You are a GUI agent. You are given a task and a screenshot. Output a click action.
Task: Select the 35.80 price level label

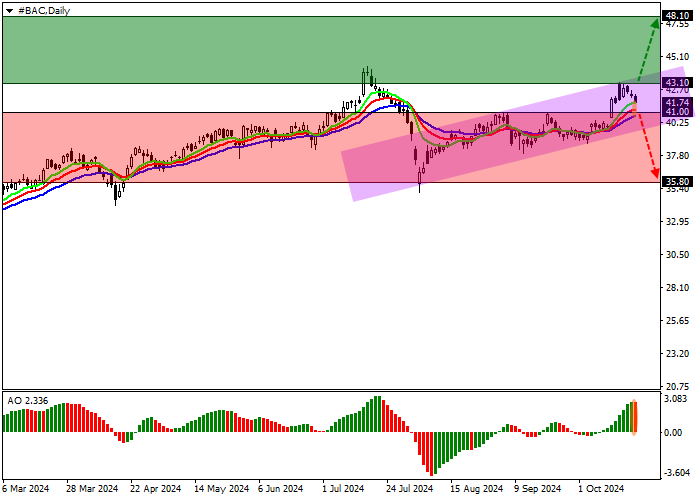[677, 182]
